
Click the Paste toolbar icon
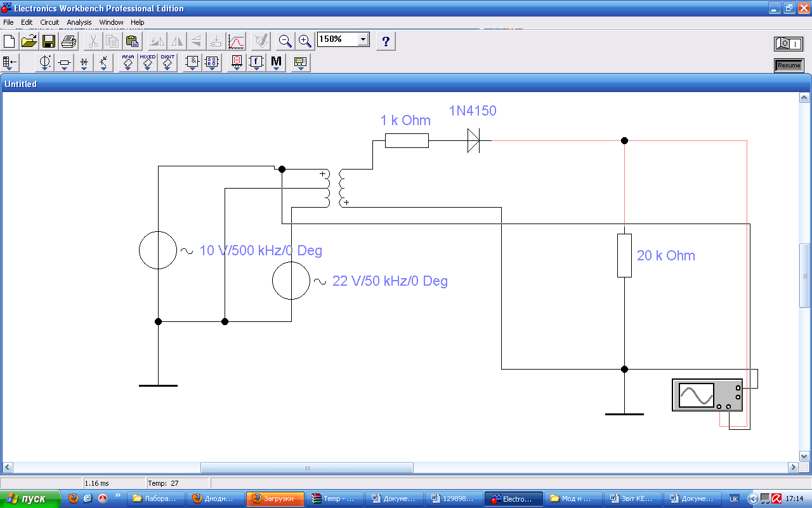pyautogui.click(x=132, y=42)
